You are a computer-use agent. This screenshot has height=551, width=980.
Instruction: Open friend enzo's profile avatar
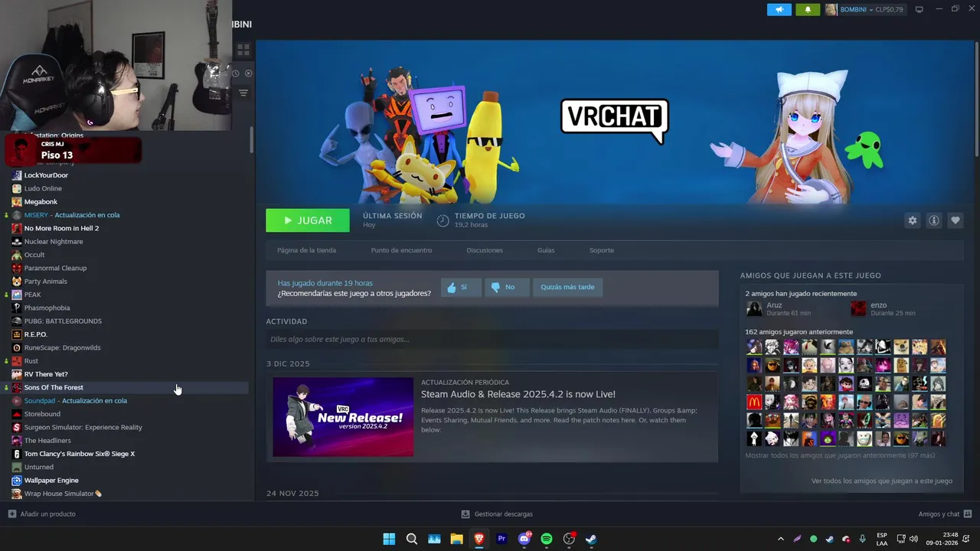[x=858, y=308]
